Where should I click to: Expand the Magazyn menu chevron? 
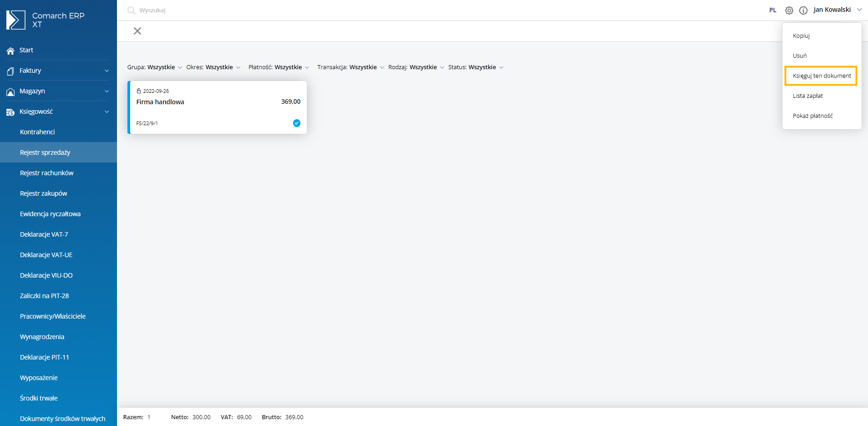107,91
